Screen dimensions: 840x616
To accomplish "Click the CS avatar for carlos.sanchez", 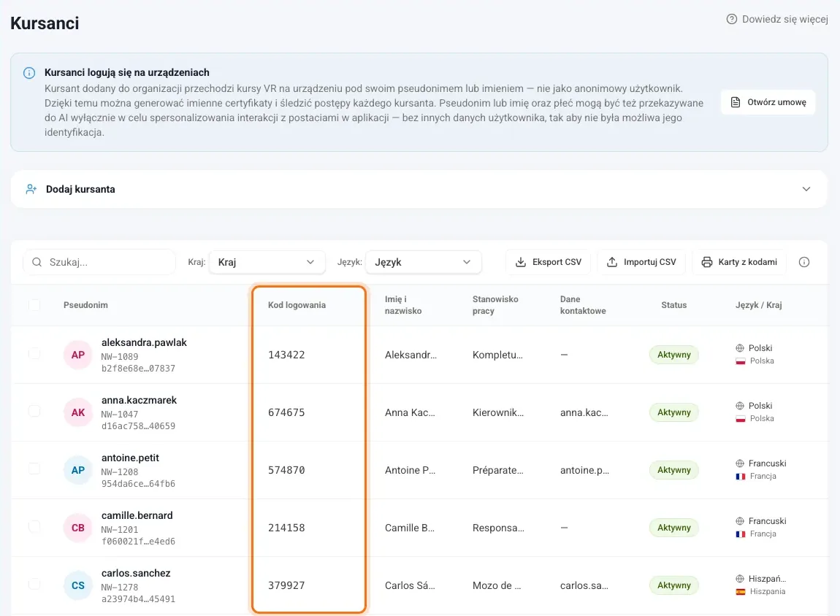I will click(77, 585).
